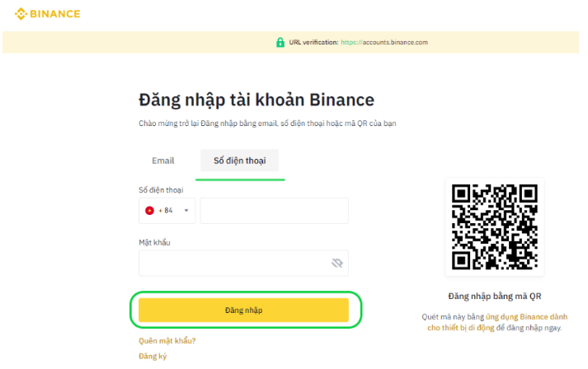588x369 pixels.
Task: Focus the Mật khẩu password field
Action: (x=244, y=263)
